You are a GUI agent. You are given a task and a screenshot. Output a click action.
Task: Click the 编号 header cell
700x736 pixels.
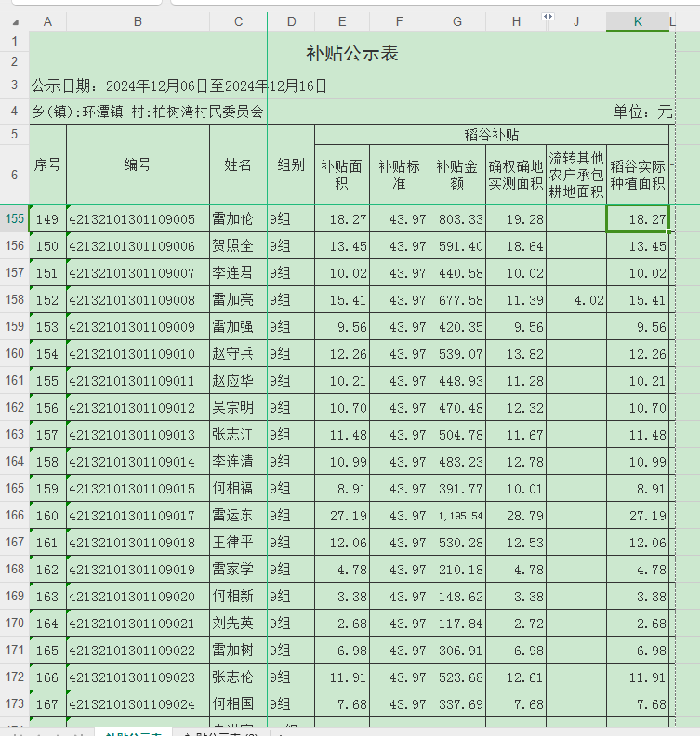[138, 164]
